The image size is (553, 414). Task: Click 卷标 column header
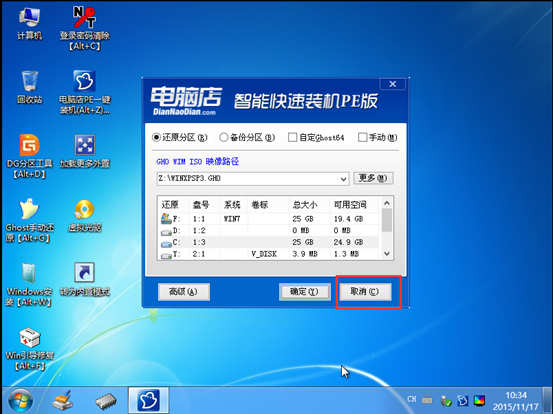click(x=268, y=205)
